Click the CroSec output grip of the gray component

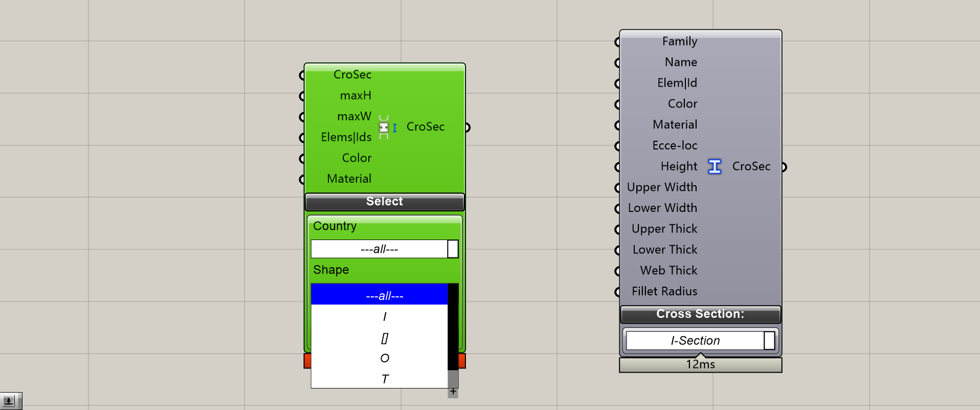pyautogui.click(x=784, y=167)
